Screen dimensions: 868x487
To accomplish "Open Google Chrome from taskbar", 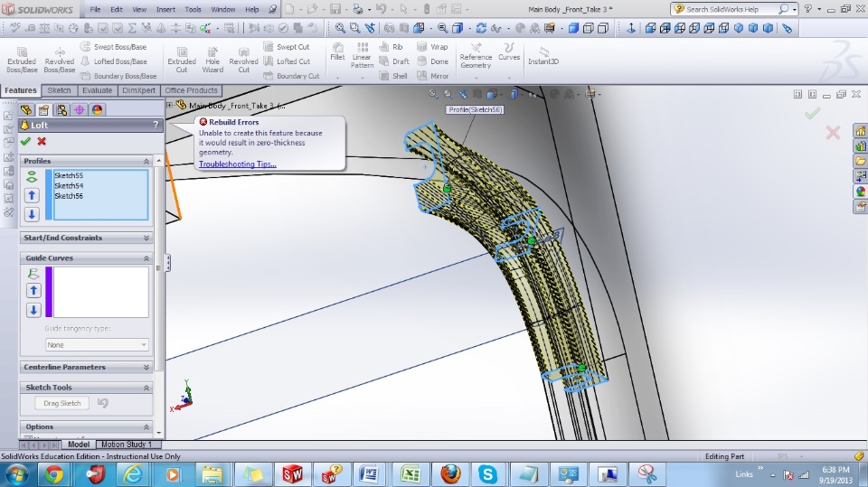I will click(x=53, y=475).
